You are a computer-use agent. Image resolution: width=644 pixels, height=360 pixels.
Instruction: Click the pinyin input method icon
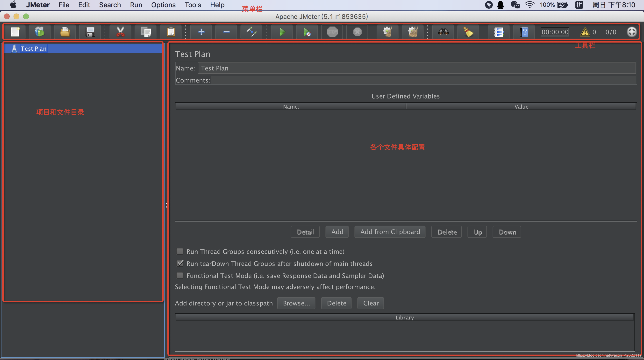pos(579,5)
